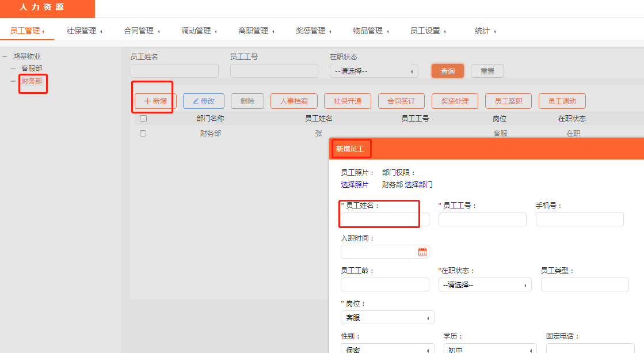Click the 查询 search button
The image size is (644, 353).
(448, 71)
